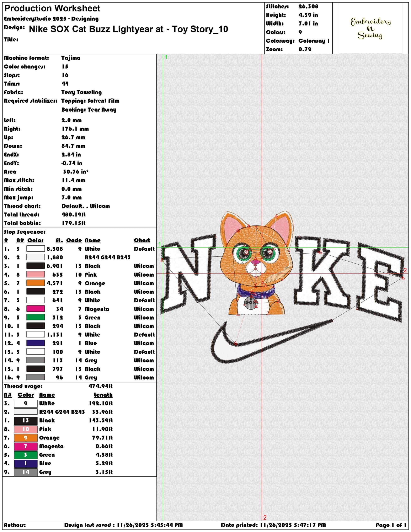Select blue swatch in stop sequence row 12
This screenshot has height=532, width=411.
[36, 343]
